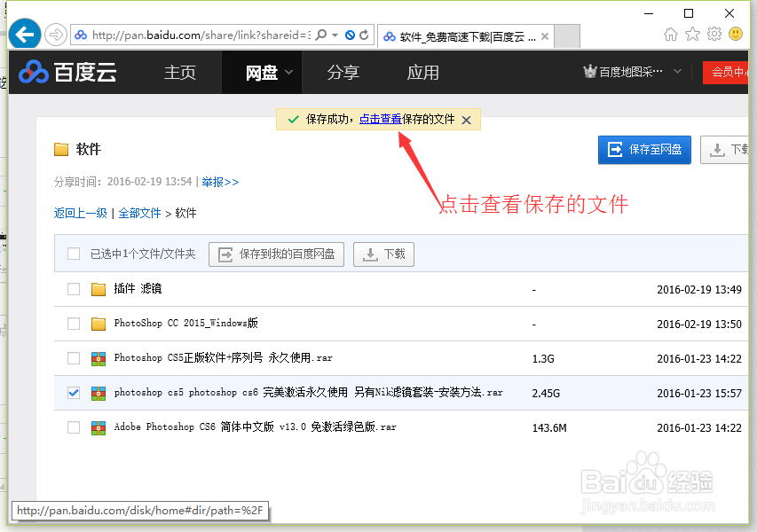Click the 下载 button in the selection bar
Viewport: 757px width, 532px height.
click(x=383, y=254)
